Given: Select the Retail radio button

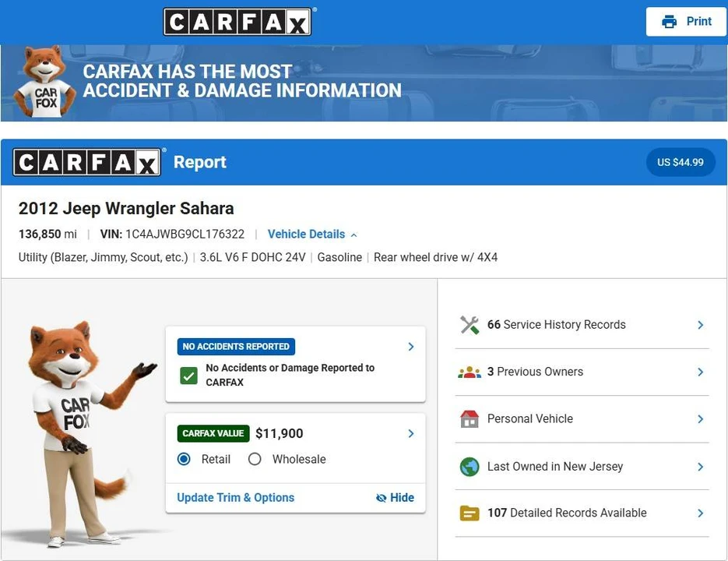Looking at the screenshot, I should click(x=184, y=459).
